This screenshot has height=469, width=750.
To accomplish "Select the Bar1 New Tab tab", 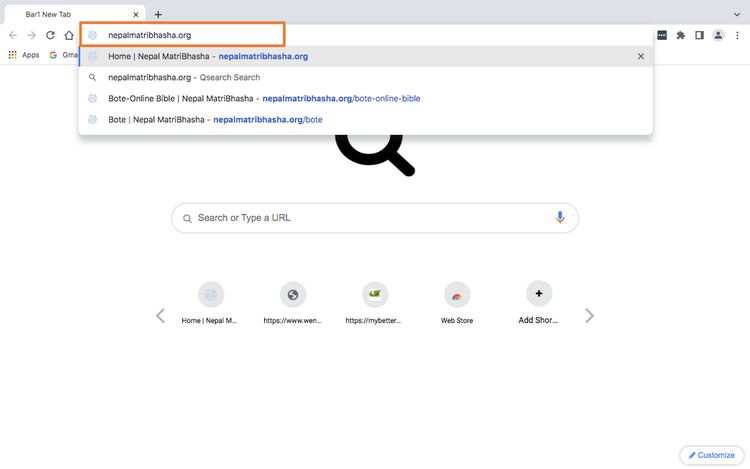I will click(70, 14).
